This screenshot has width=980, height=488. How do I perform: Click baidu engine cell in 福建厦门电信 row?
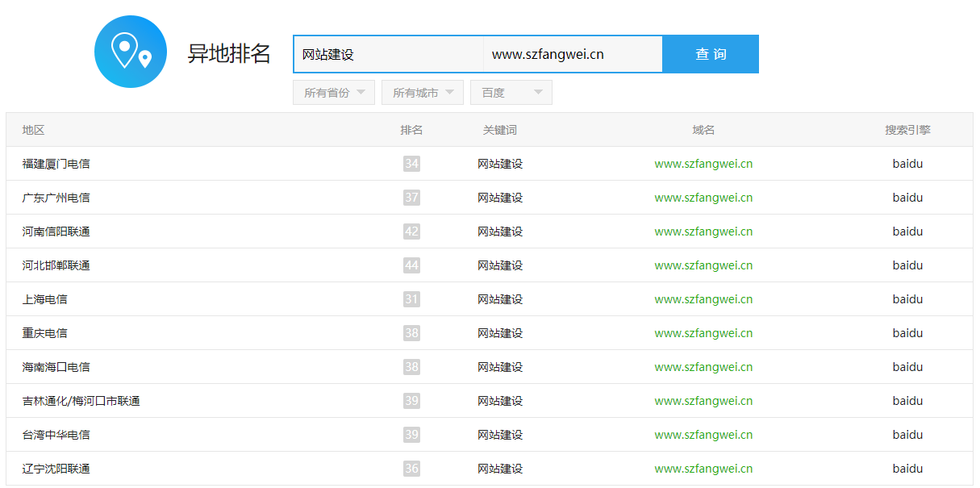pos(907,164)
